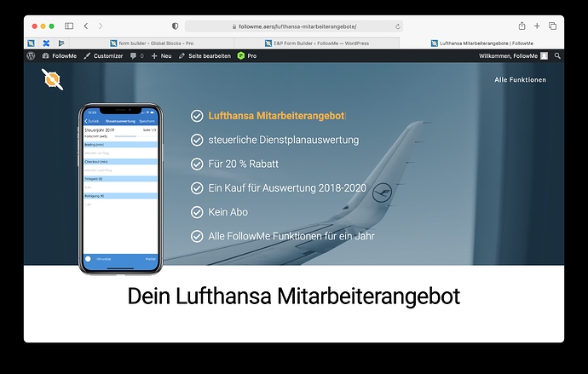The image size is (588, 374).
Task: Click the Lufthansa Mitarbeiterangebot heading text
Action: [276, 115]
